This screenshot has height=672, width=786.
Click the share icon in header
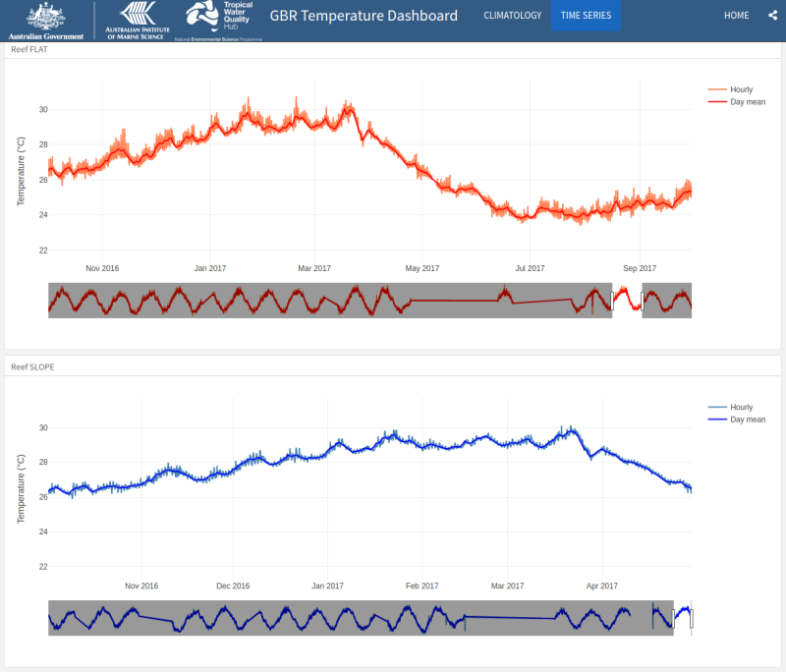(x=772, y=15)
